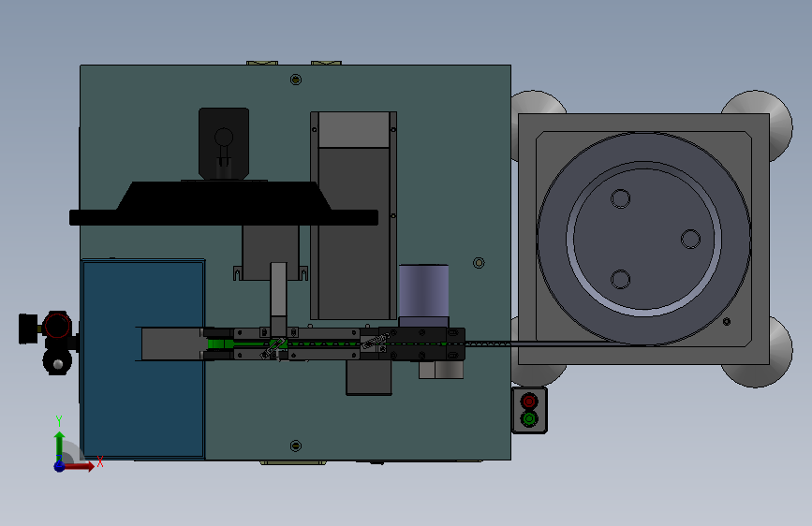
Task: Select the red X axis arrow of triad
Action: 80,466
